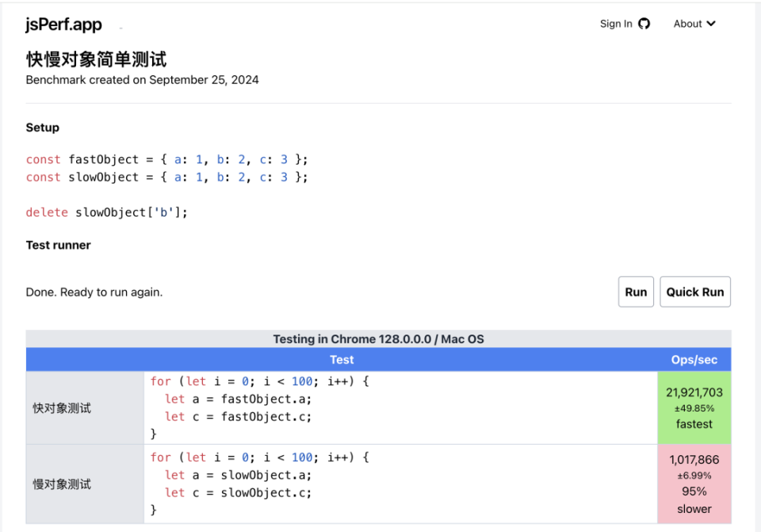The height and width of the screenshot is (532, 761).
Task: Select the 慢对象测试 row label
Action: click(x=62, y=484)
